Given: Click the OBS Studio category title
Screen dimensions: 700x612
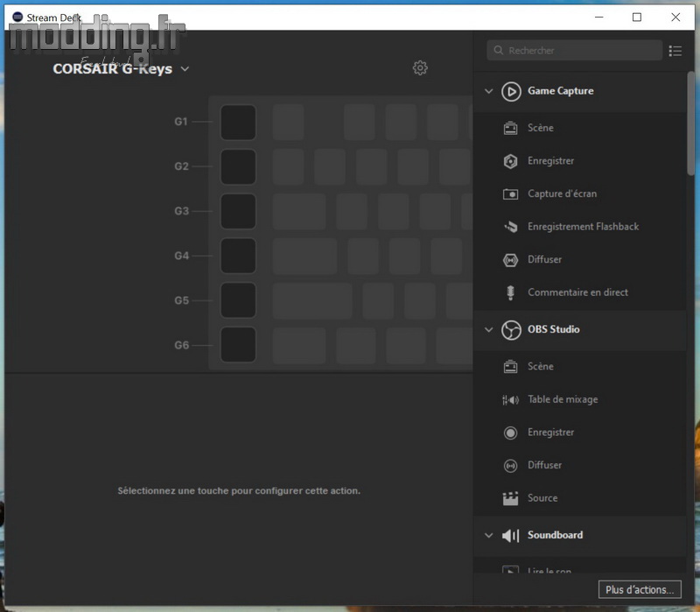Looking at the screenshot, I should click(x=554, y=329).
